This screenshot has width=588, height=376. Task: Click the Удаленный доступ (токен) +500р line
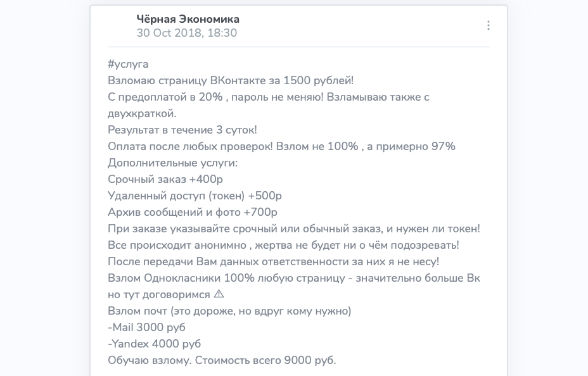(x=195, y=196)
